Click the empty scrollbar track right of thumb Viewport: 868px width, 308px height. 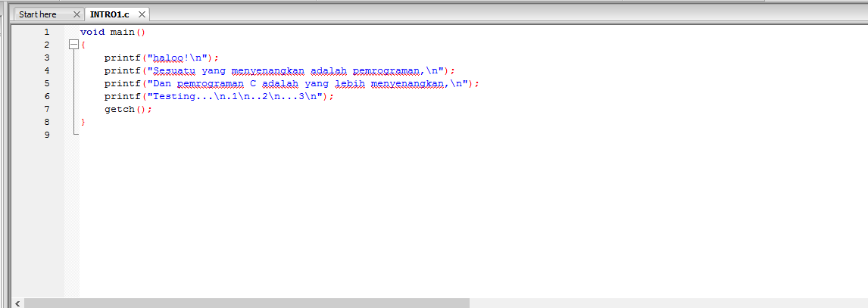pyautogui.click(x=667, y=303)
